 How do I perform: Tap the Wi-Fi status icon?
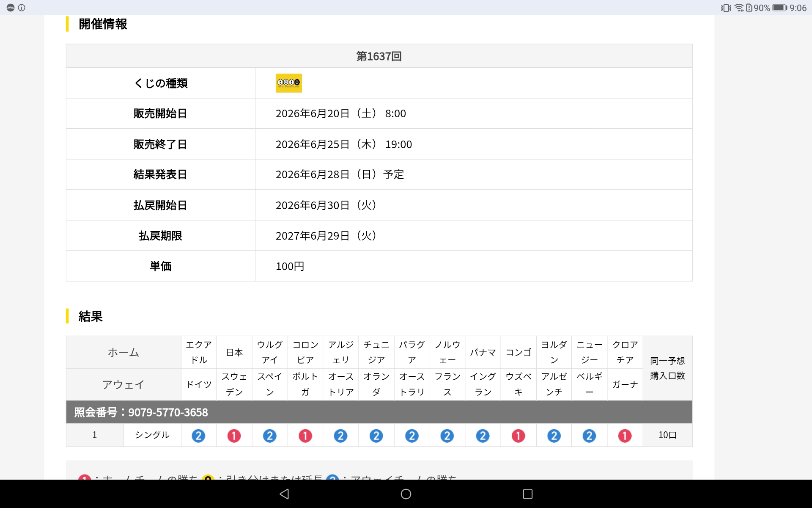pos(739,8)
